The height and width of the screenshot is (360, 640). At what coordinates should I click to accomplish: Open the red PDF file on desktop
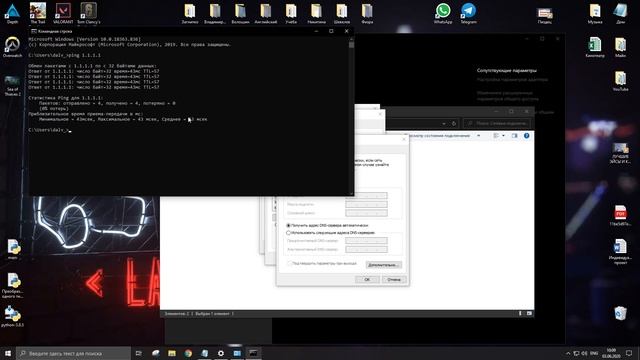coord(620,216)
